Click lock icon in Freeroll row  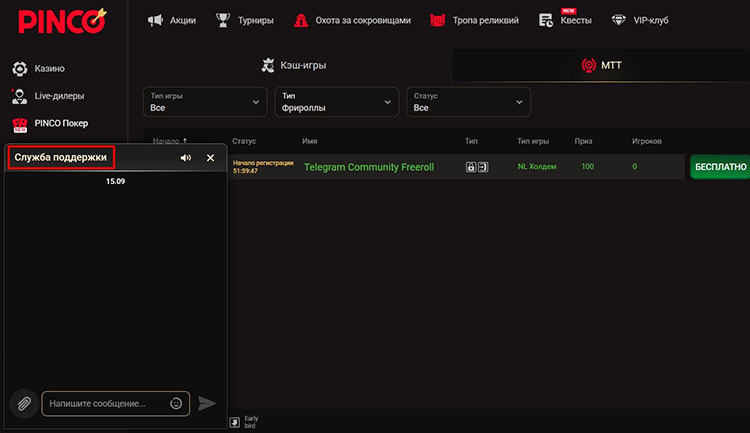click(471, 167)
